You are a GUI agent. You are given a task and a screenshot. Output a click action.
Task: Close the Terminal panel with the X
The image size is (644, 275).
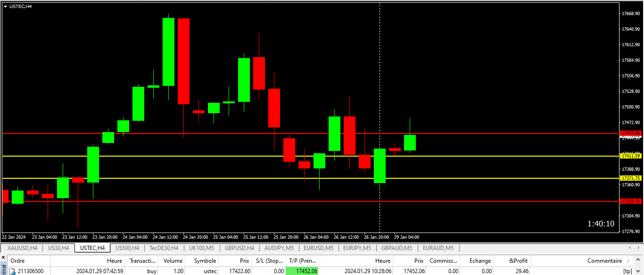[x=4, y=258]
